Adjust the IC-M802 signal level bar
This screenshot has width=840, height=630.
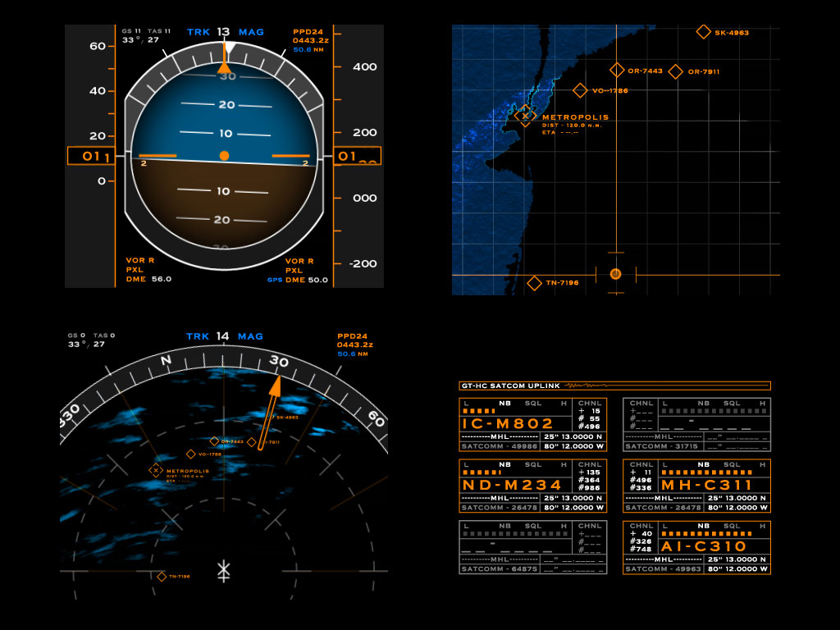479,411
